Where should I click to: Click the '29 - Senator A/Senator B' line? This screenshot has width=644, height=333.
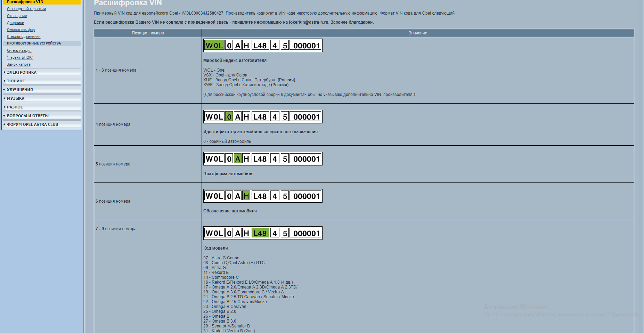(227, 326)
